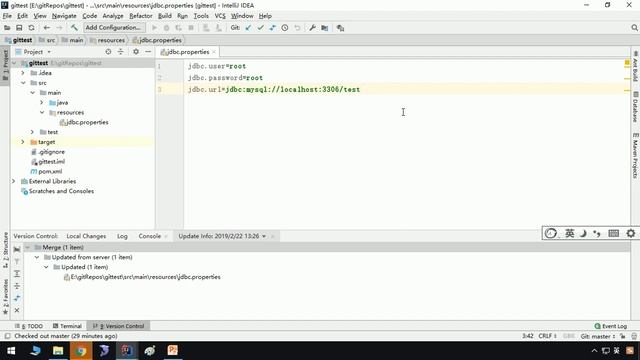Switch to Local Changes tab
640x360 pixels.
86,236
